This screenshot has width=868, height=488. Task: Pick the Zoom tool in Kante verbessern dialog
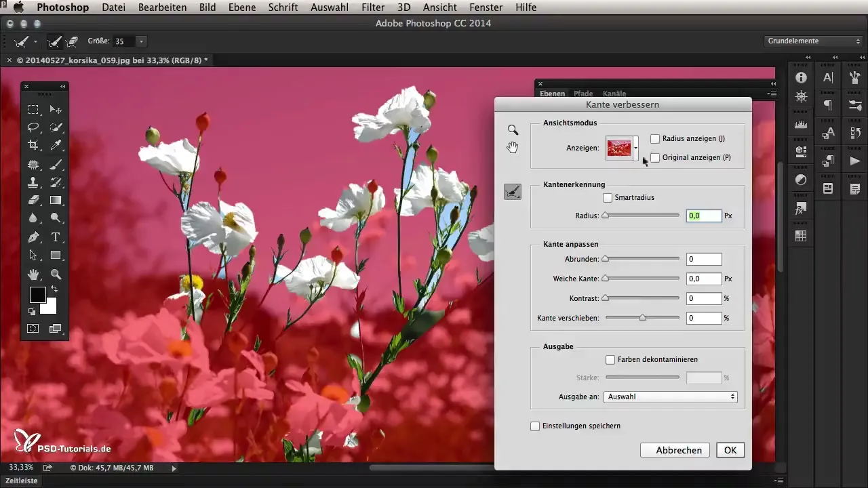pos(513,129)
